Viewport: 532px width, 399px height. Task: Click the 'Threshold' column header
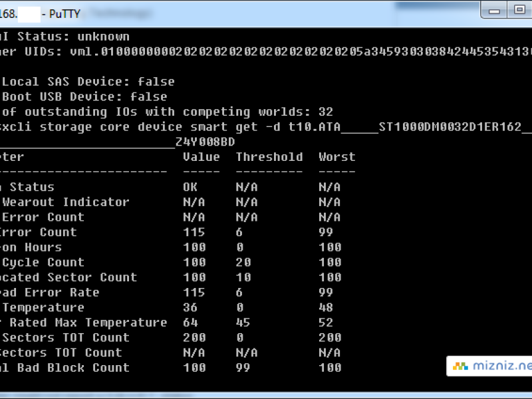pyautogui.click(x=269, y=157)
